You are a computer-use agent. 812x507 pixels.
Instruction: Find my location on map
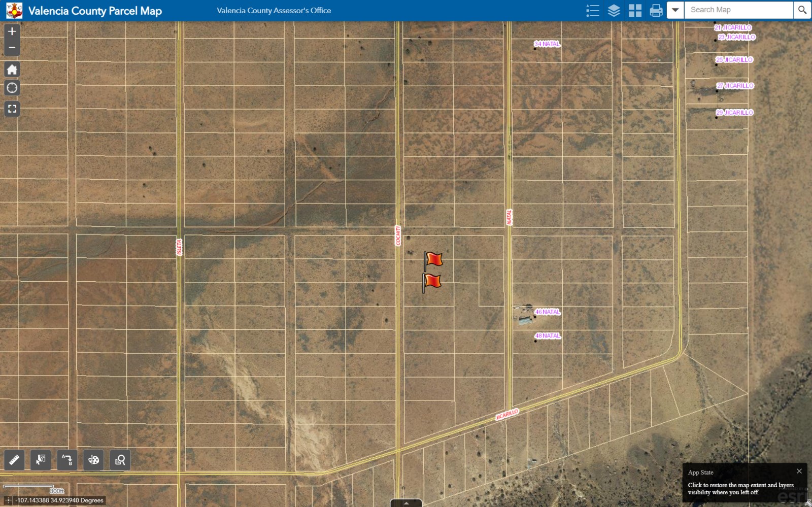(12, 88)
